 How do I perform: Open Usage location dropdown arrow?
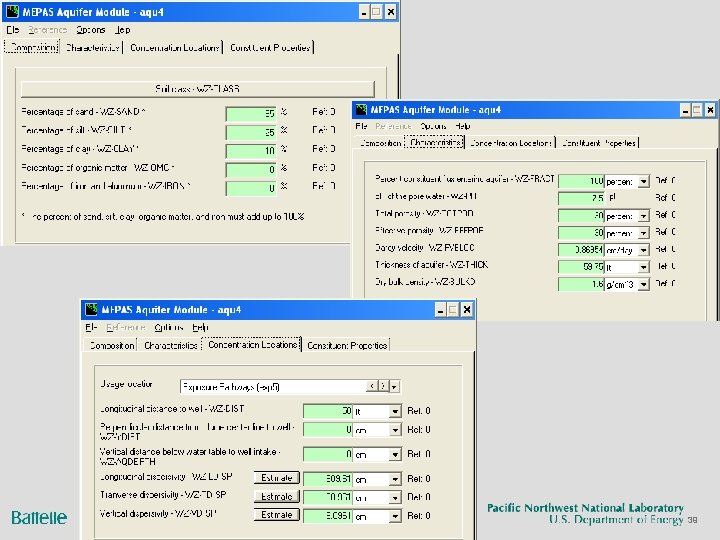394,387
